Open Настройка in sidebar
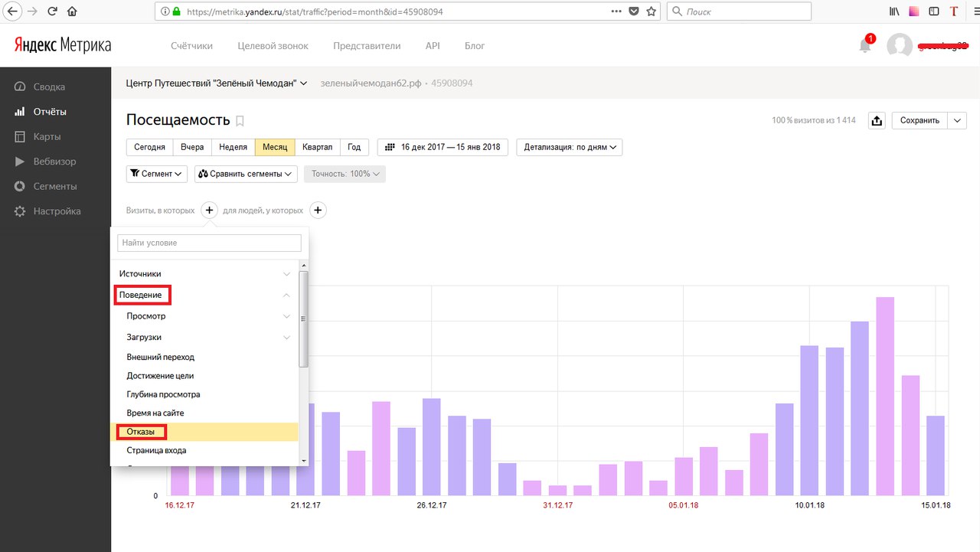 coord(55,211)
